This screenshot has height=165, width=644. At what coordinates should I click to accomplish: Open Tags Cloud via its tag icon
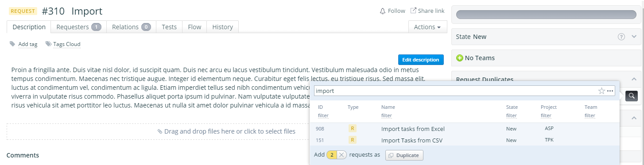48,44
